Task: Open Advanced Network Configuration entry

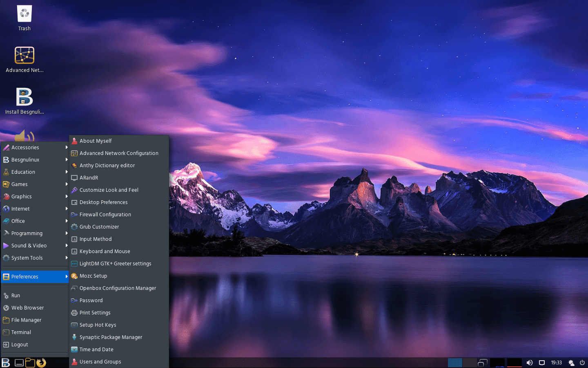Action: pyautogui.click(x=119, y=153)
